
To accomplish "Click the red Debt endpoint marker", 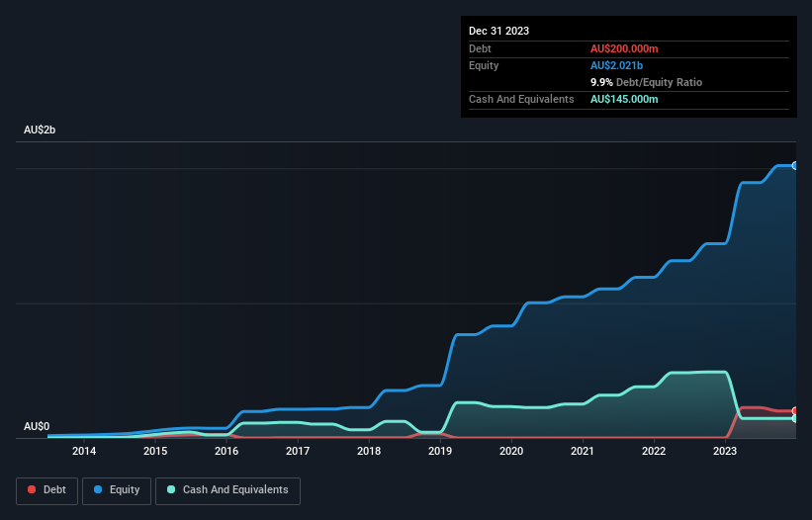I will click(795, 411).
